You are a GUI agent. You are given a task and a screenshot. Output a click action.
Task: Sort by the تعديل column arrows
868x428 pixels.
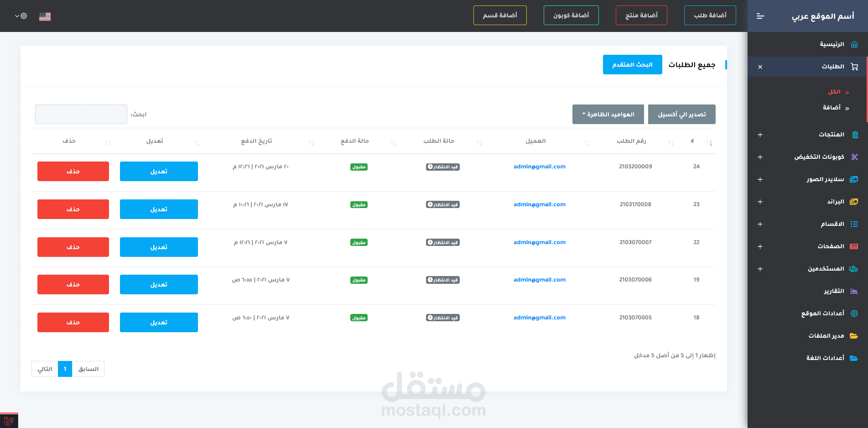tap(197, 143)
